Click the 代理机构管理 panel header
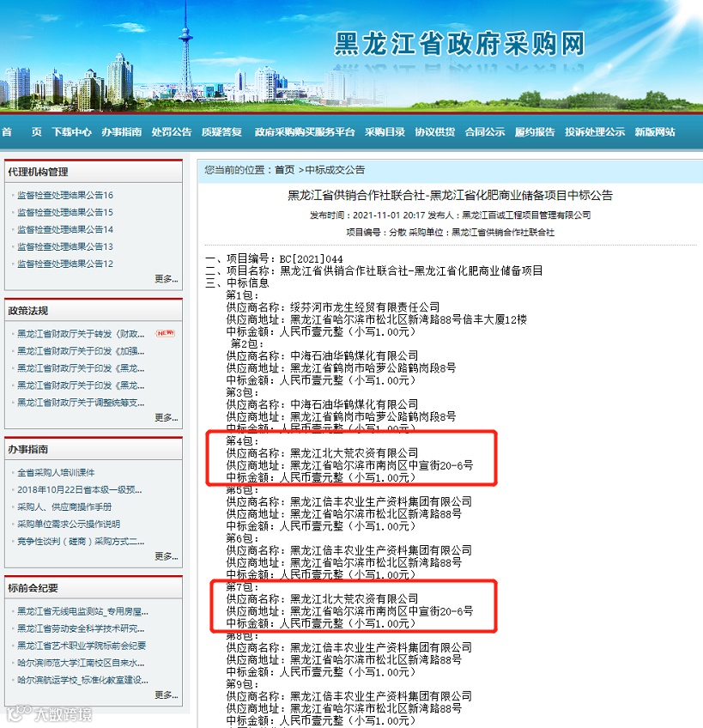The width and height of the screenshot is (703, 728). coord(94,172)
